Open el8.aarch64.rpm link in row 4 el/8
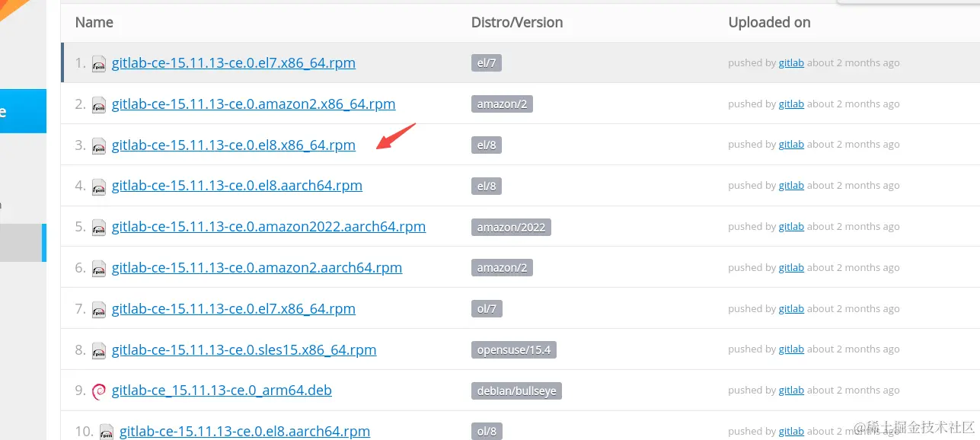 [237, 185]
